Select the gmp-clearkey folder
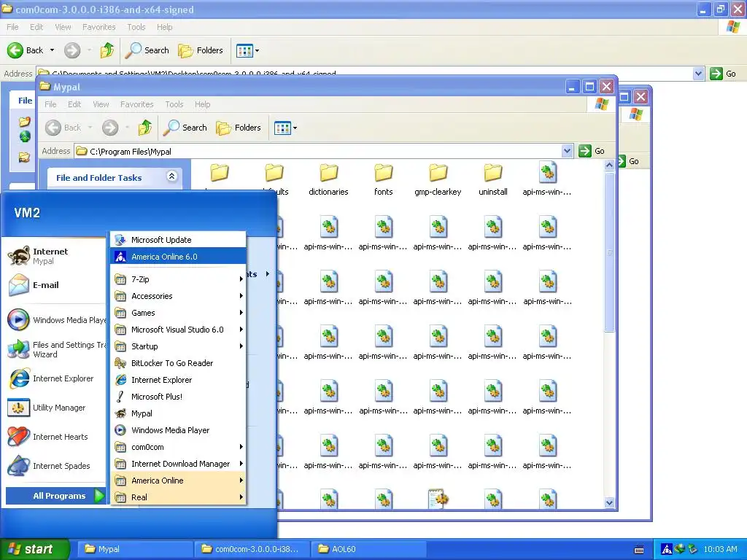The width and height of the screenshot is (747, 560). click(438, 180)
